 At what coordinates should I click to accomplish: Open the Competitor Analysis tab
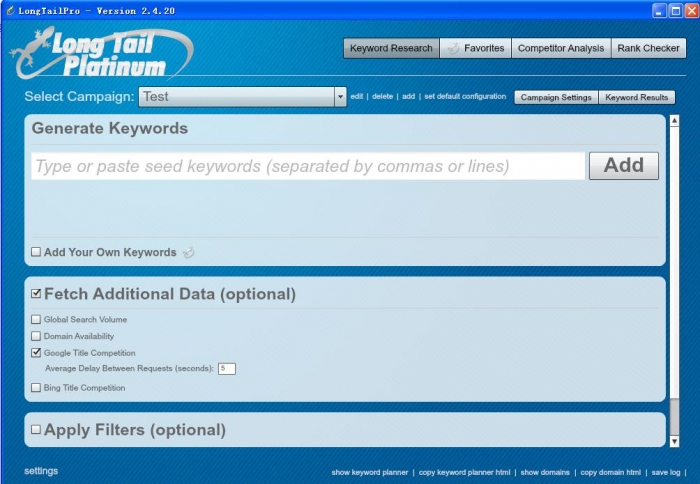click(x=561, y=48)
